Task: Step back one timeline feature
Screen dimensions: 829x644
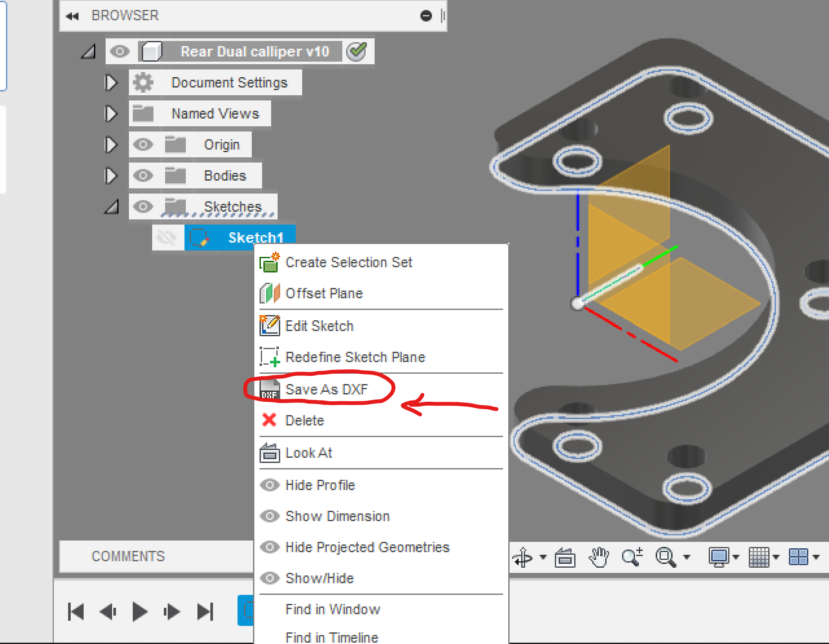Action: click(108, 612)
